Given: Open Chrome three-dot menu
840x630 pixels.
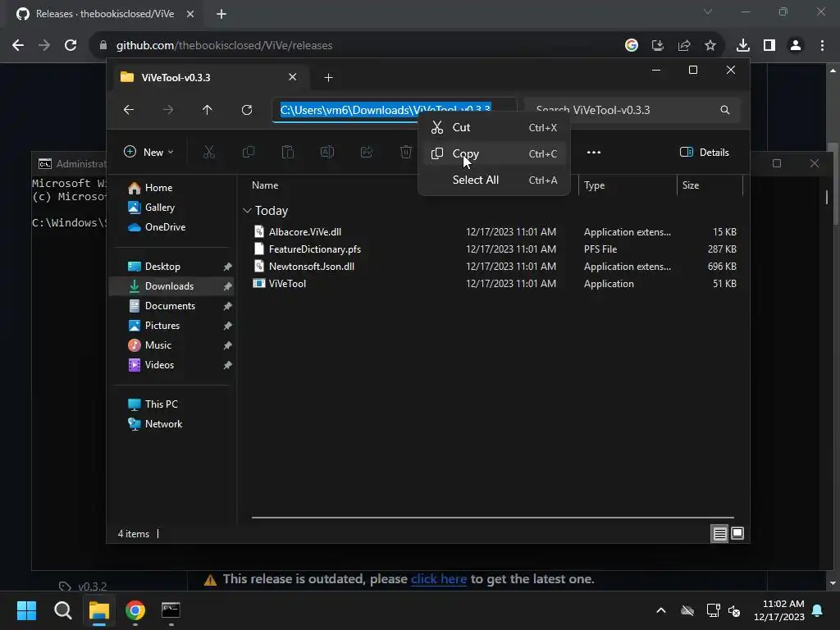Looking at the screenshot, I should 822,46.
